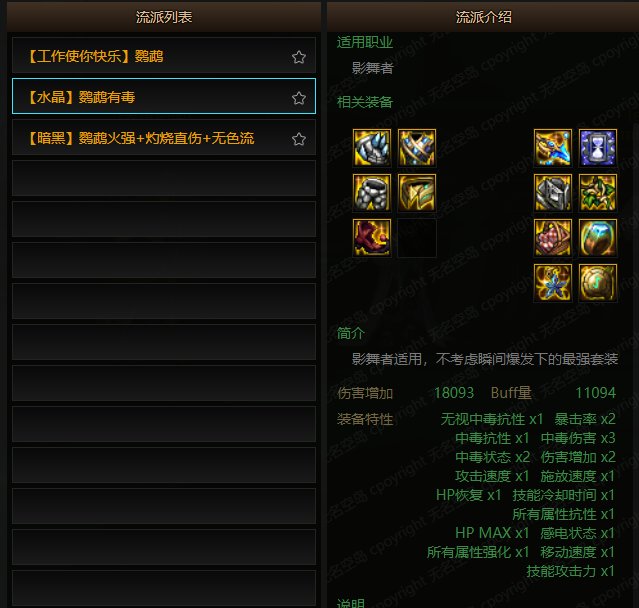Image resolution: width=639 pixels, height=608 pixels.
Task: Select the hourglass accessory icon
Action: [597, 148]
